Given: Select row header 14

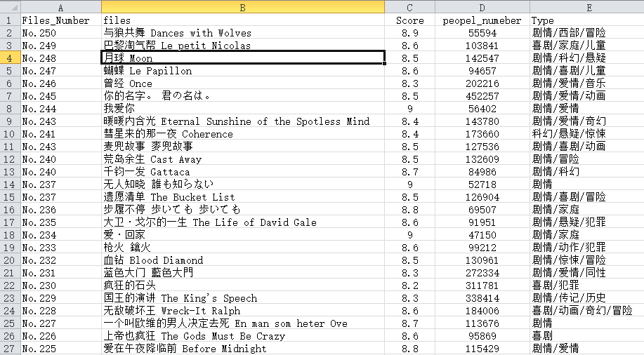Looking at the screenshot, I should [11, 185].
